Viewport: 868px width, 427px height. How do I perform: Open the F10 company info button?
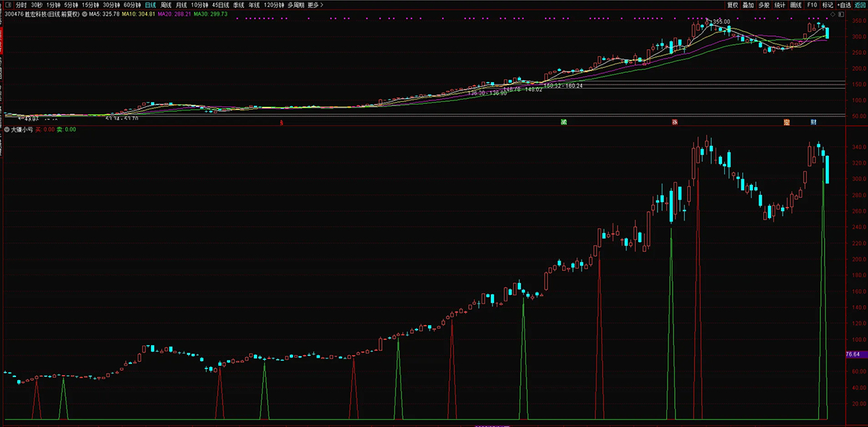click(x=812, y=4)
